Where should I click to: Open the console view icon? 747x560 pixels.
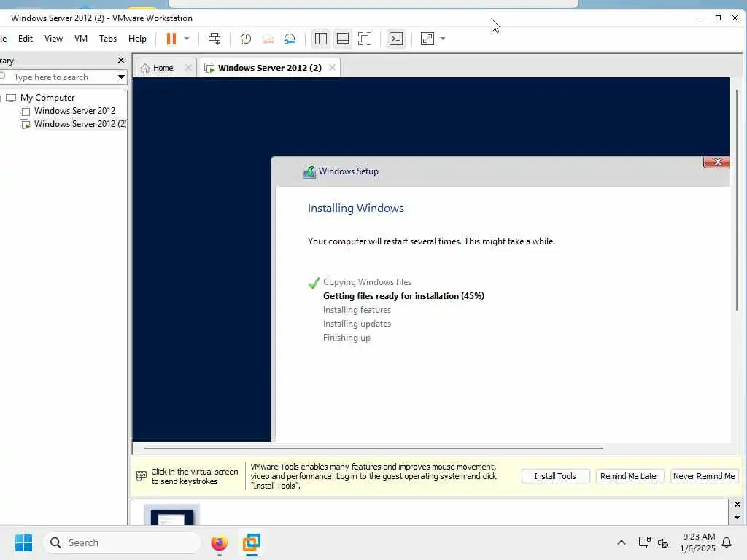(396, 39)
